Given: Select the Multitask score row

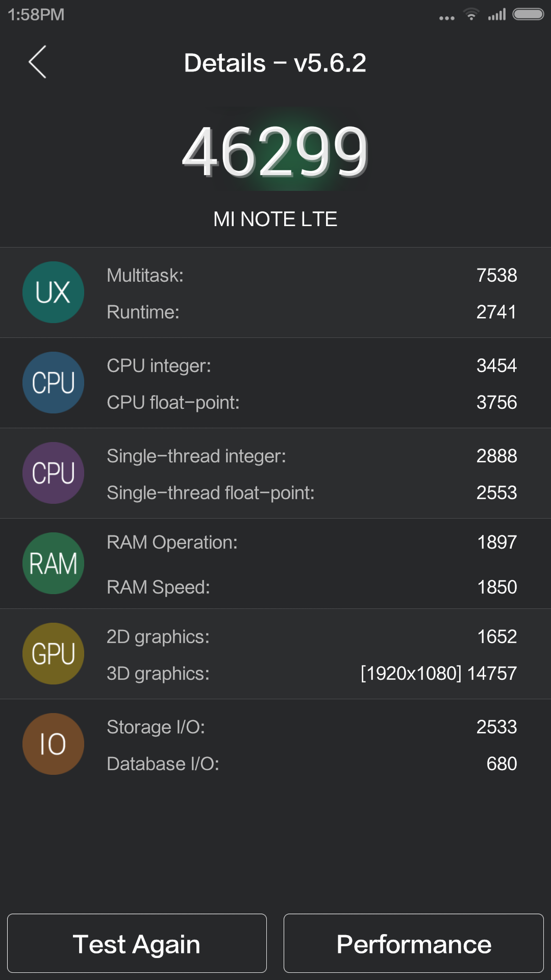Looking at the screenshot, I should [311, 276].
